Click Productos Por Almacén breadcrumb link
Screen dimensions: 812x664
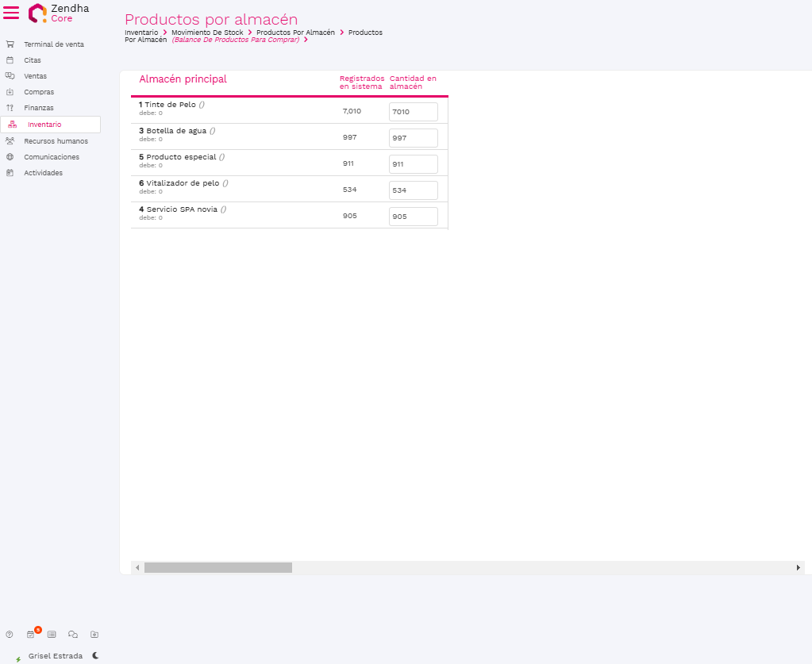tap(295, 33)
